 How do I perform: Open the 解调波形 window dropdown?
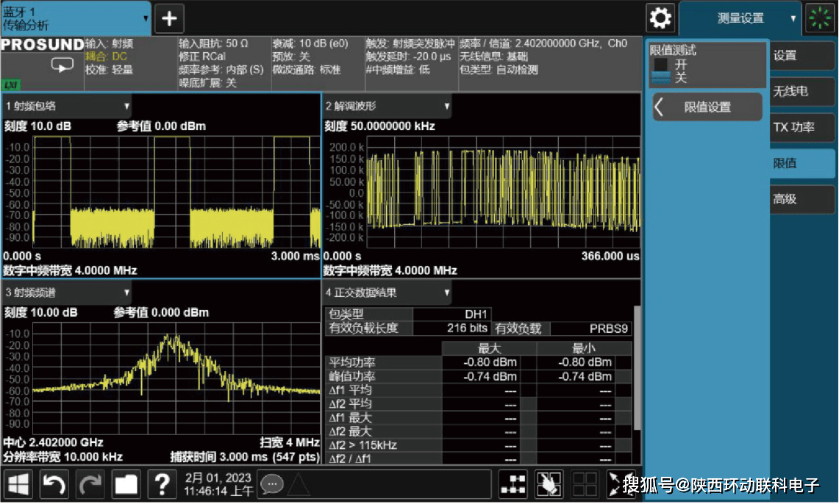446,107
